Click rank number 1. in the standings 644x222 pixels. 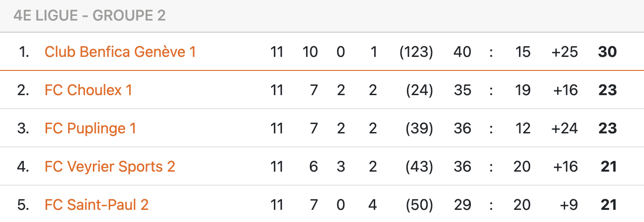click(24, 52)
